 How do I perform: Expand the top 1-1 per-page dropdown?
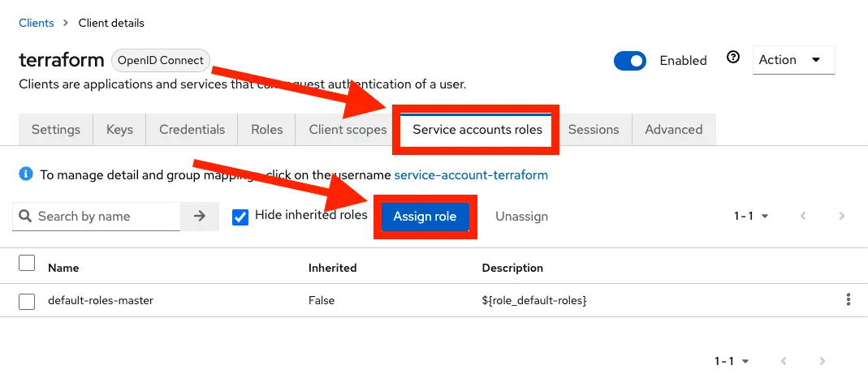[x=751, y=217]
